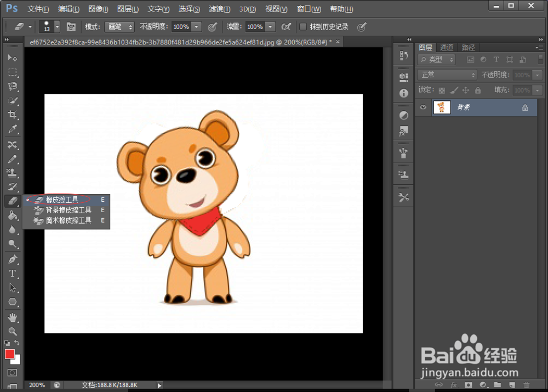The width and height of the screenshot is (548, 392).
Task: Close the open document tab
Action: coord(338,42)
